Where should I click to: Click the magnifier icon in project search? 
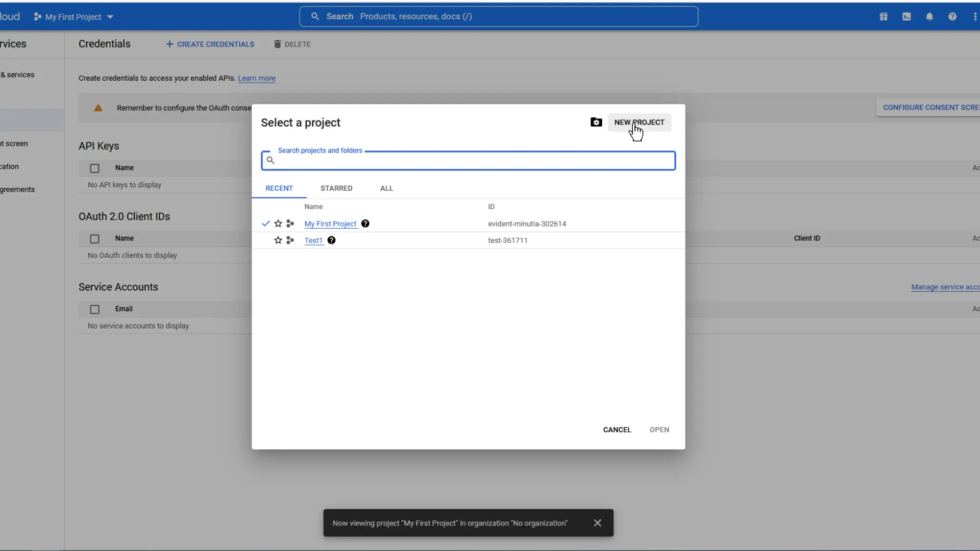click(x=271, y=161)
